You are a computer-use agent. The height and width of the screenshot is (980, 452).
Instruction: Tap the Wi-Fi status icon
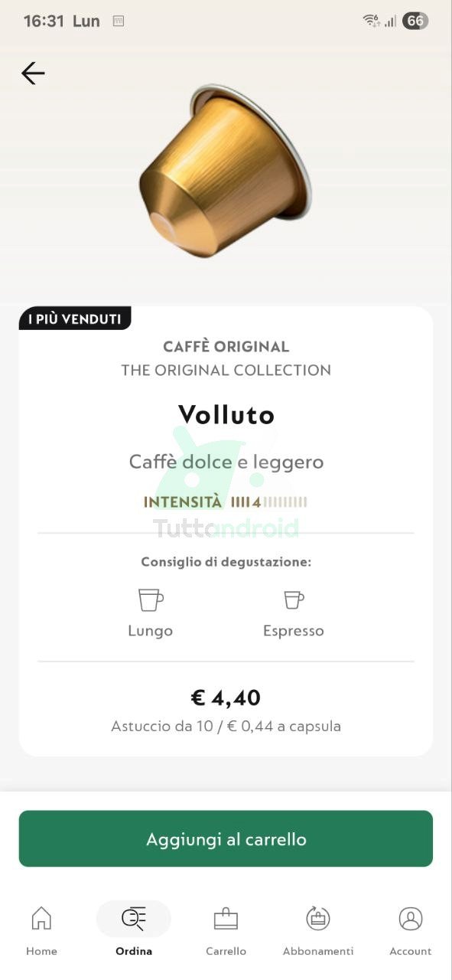(x=372, y=21)
